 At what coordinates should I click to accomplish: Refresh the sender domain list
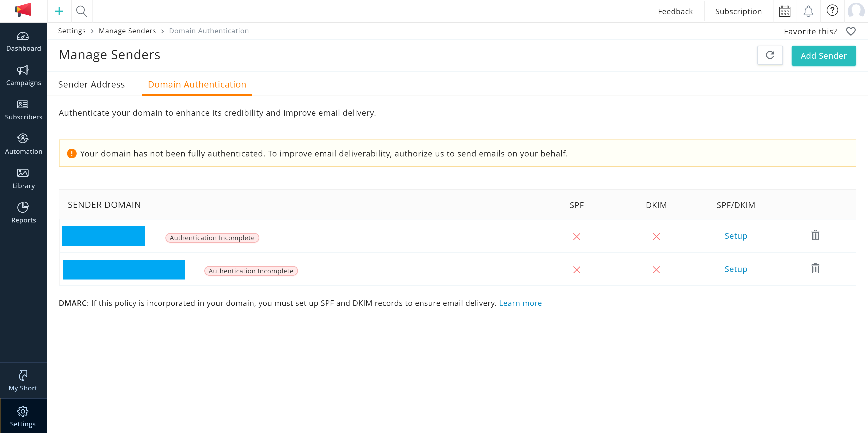point(770,55)
